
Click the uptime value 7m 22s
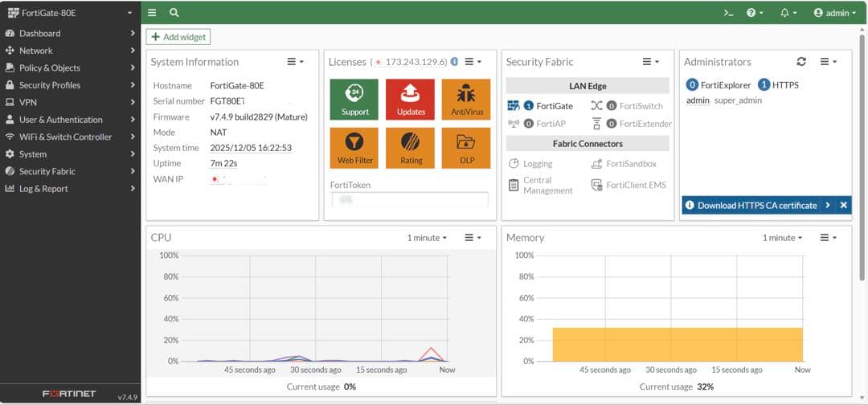223,164
